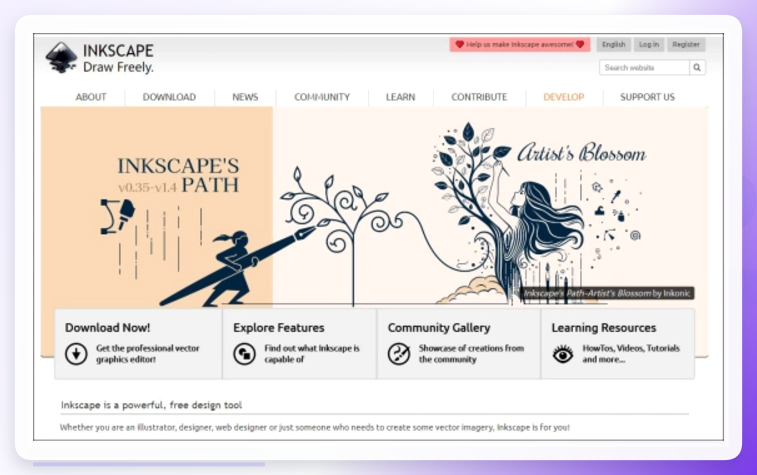Screen dimensions: 757x475
Task: Click 'Get the professional vector graphics editor!' text
Action: [147, 354]
